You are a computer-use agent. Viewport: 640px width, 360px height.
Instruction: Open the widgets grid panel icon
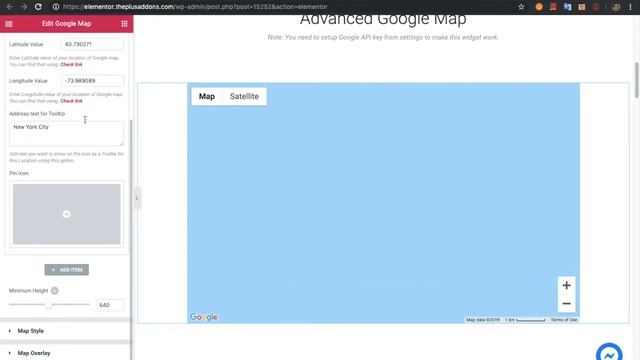(x=124, y=24)
